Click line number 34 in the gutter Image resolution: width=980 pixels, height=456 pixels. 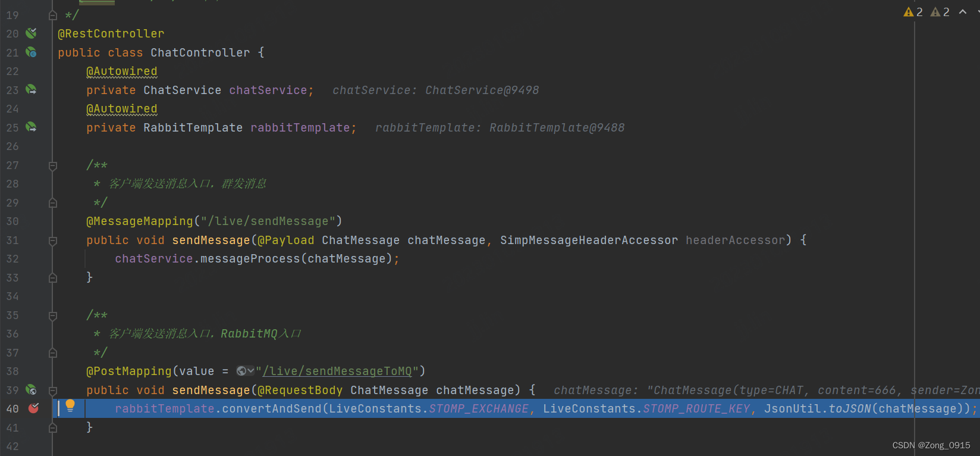12,296
